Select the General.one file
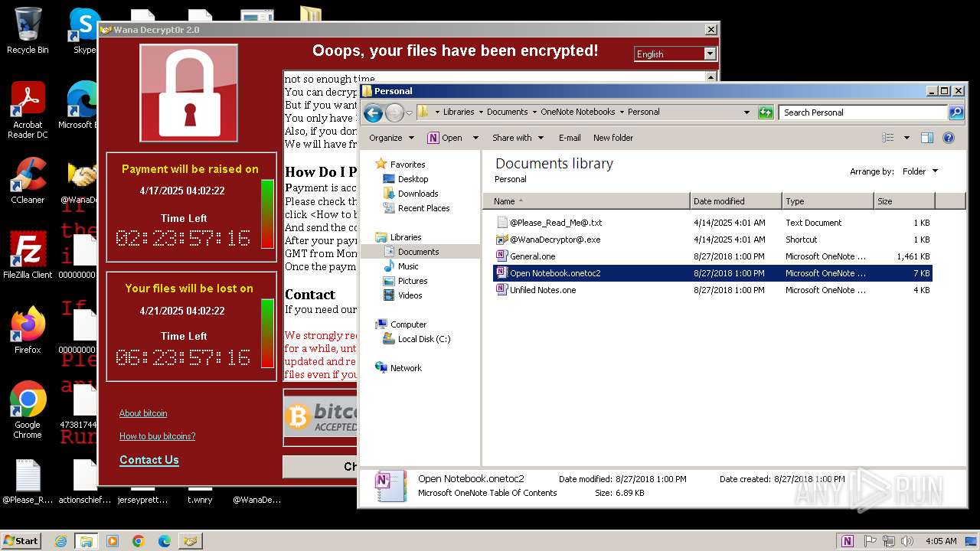This screenshot has width=980, height=551. 713,256
